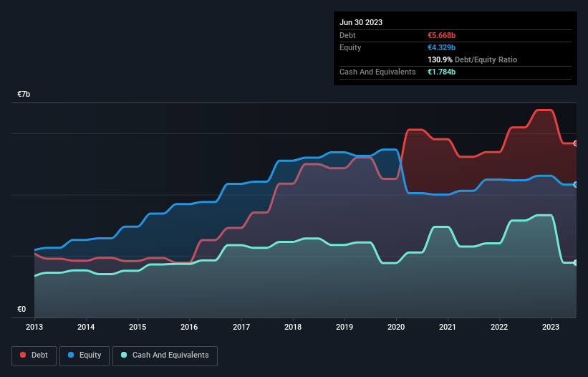Click the €1.784b Cash value in tooltip
This screenshot has width=588, height=377.
[x=441, y=72]
